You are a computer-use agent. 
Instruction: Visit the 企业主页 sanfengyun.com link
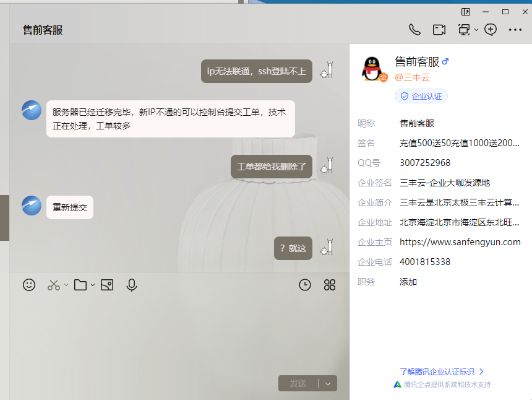pyautogui.click(x=460, y=242)
